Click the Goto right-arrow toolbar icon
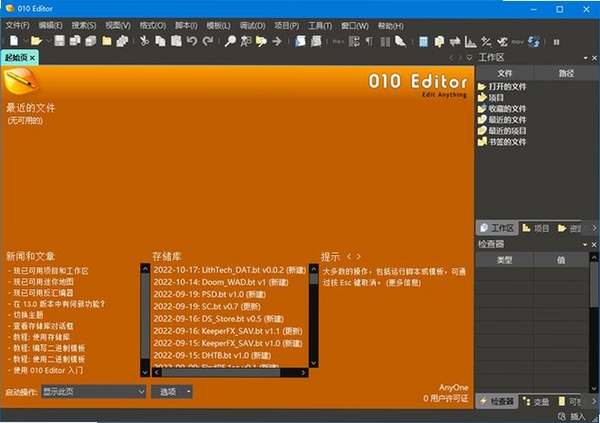The height and width of the screenshot is (423, 600). (x=277, y=41)
